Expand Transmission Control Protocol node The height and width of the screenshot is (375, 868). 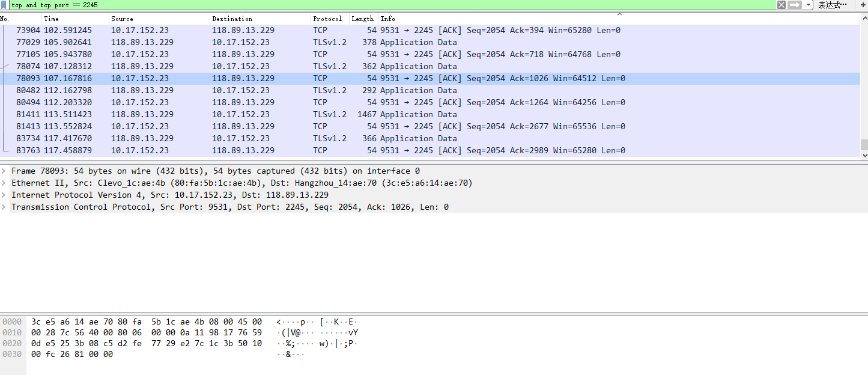[x=5, y=207]
